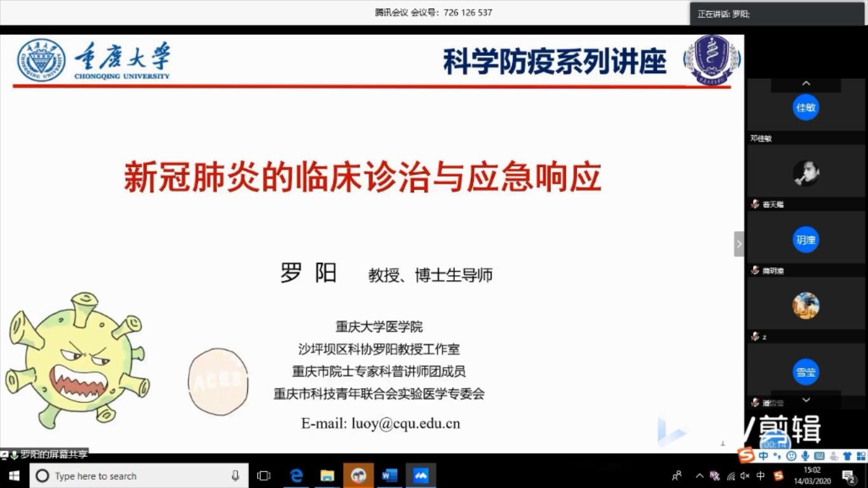Click the microphone icon in search box

tap(235, 475)
